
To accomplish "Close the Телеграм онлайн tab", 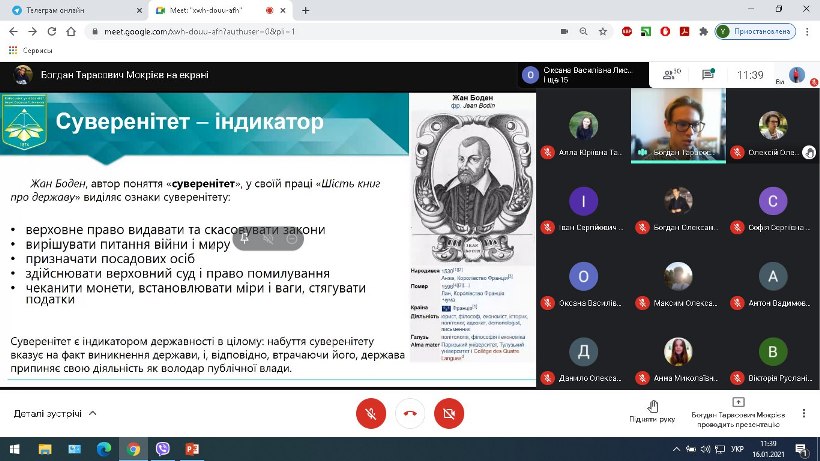I will click(x=139, y=10).
